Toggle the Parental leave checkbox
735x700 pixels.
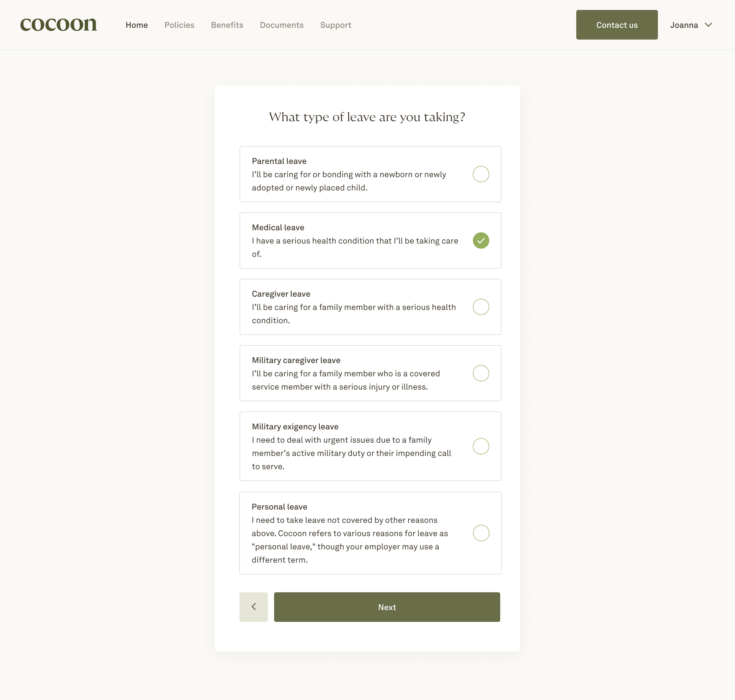(481, 174)
